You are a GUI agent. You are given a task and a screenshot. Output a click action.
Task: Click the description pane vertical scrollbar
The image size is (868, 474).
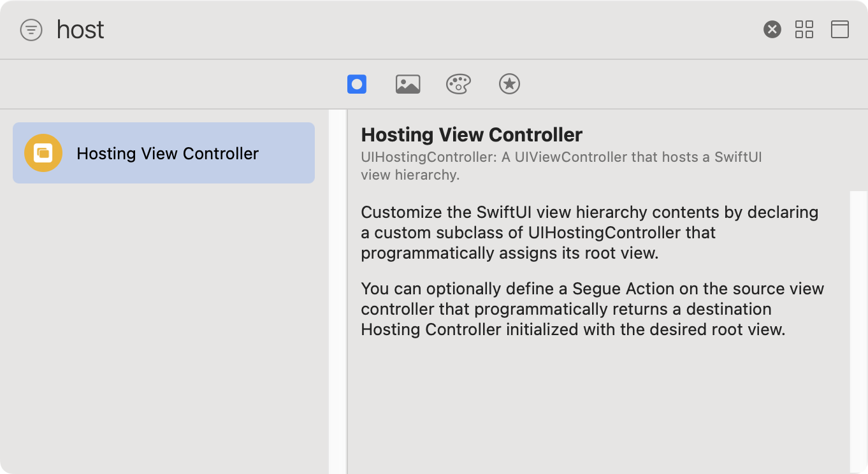(x=858, y=332)
